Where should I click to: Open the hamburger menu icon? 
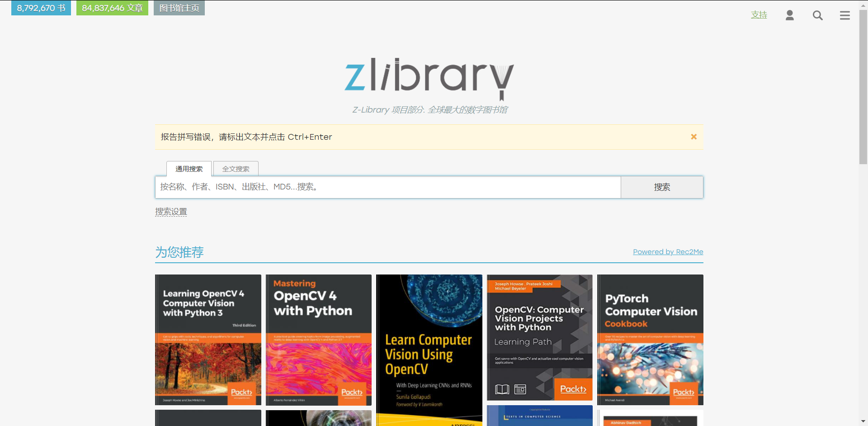click(x=845, y=15)
